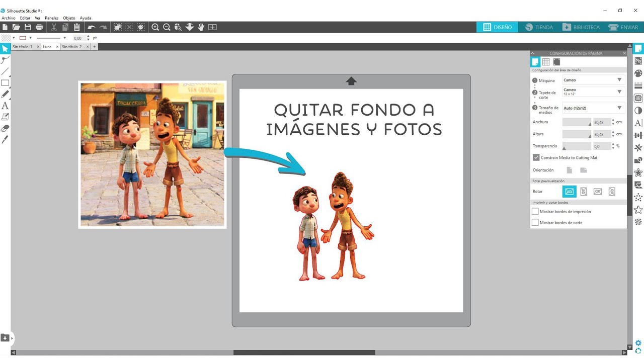Go to the DISEÑO workspace
This screenshot has height=362, width=644.
[x=497, y=27]
